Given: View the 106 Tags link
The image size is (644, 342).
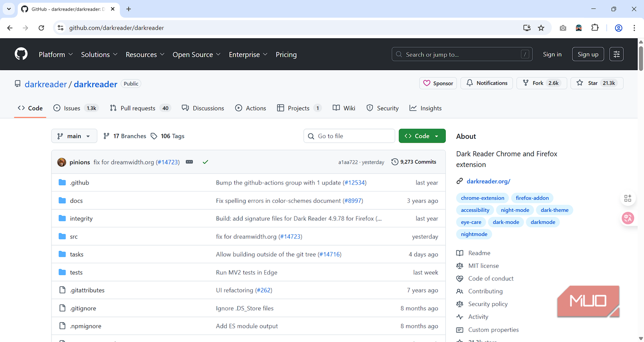Looking at the screenshot, I should pos(167,136).
